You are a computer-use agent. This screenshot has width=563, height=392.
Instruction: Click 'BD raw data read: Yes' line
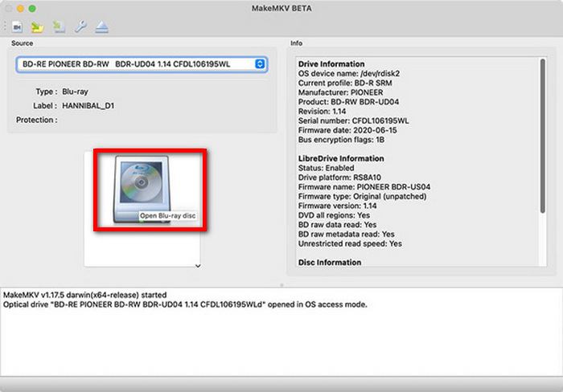(338, 225)
